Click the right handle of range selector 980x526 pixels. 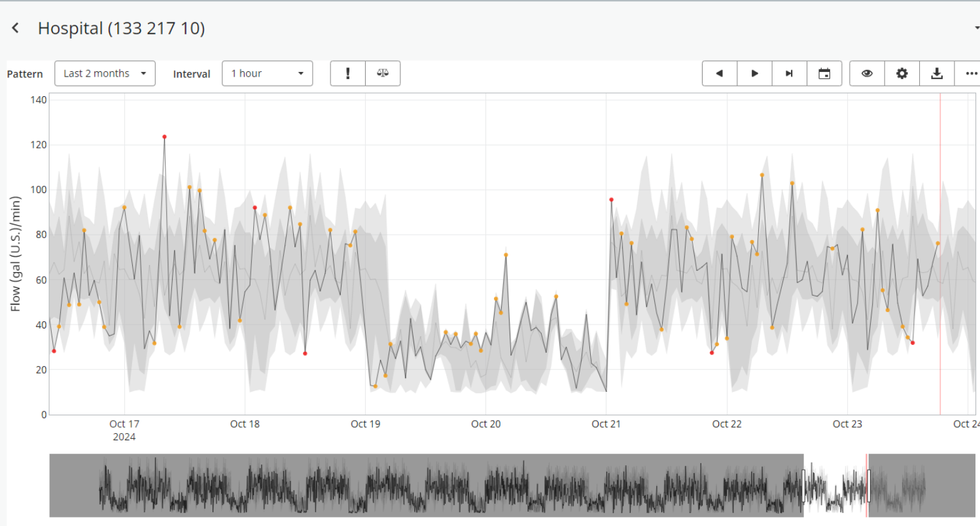point(869,485)
